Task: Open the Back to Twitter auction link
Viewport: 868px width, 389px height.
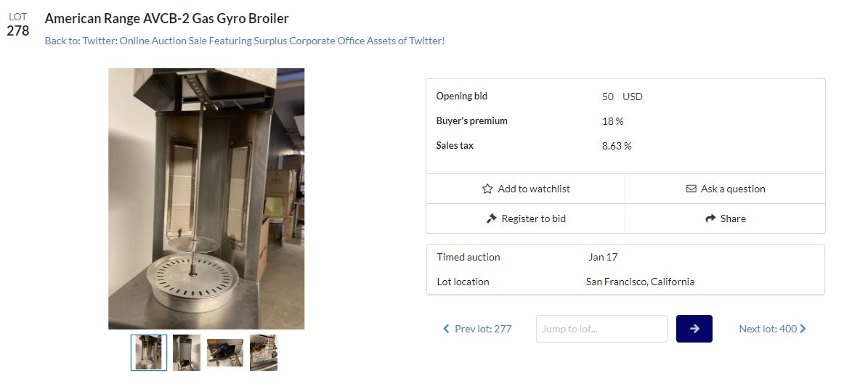Action: (244, 41)
